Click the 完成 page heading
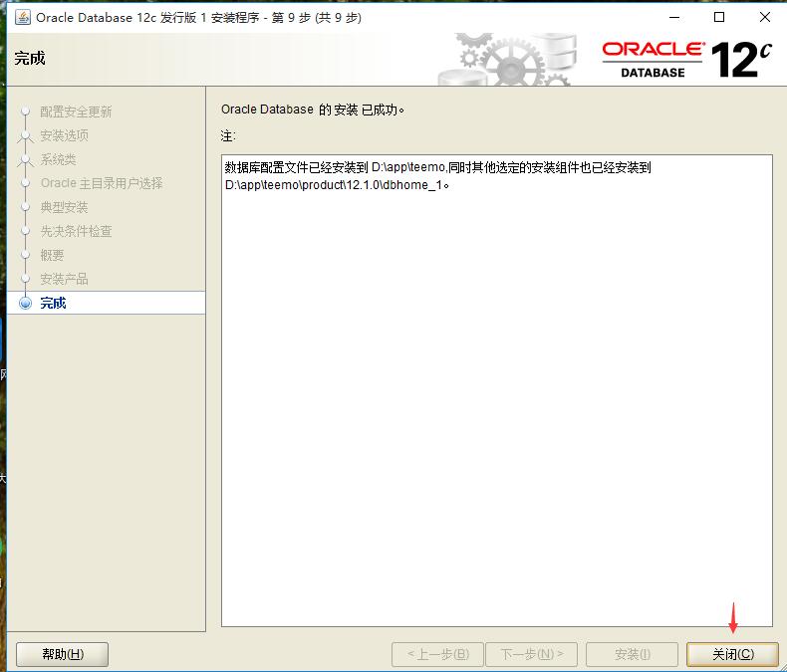787x672 pixels. pyautogui.click(x=30, y=58)
